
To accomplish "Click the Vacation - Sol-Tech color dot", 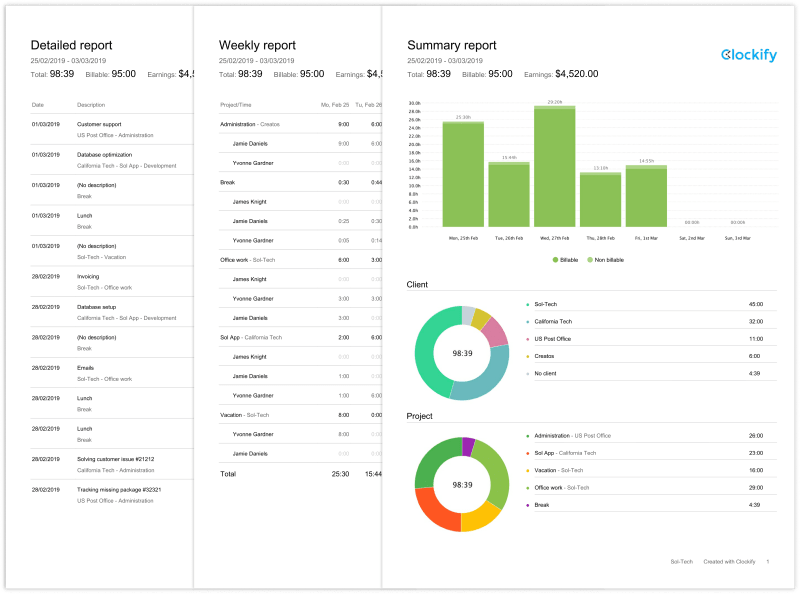I will [527, 470].
